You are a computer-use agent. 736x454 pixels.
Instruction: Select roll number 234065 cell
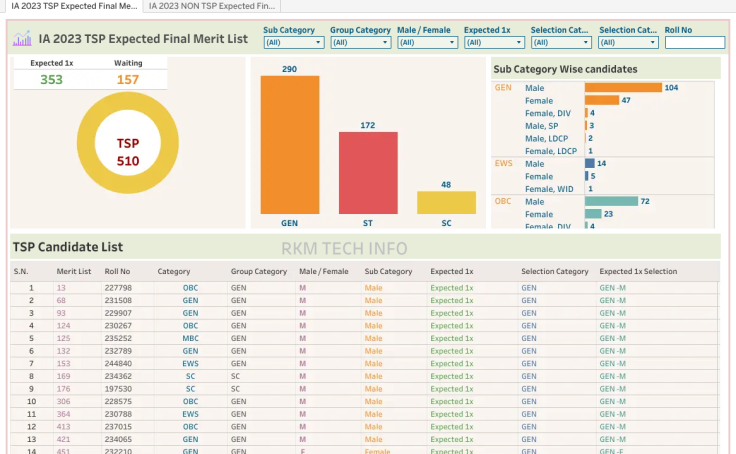[x=118, y=439]
